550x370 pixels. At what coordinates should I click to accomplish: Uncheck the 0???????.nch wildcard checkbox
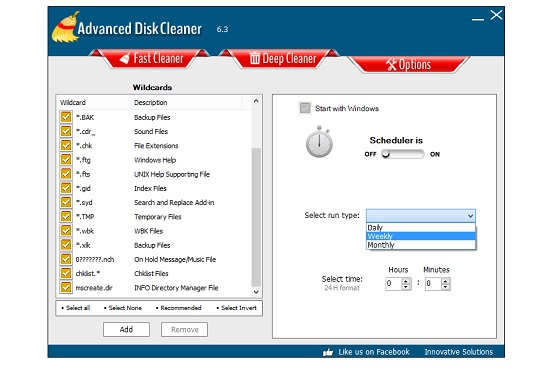point(66,259)
